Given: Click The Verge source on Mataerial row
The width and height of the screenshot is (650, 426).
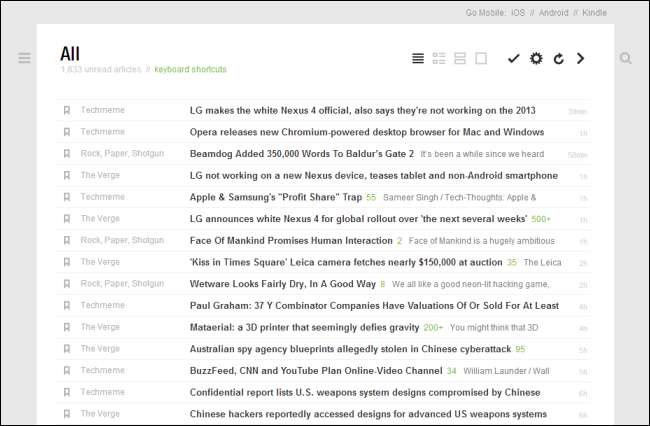Looking at the screenshot, I should point(100,327).
